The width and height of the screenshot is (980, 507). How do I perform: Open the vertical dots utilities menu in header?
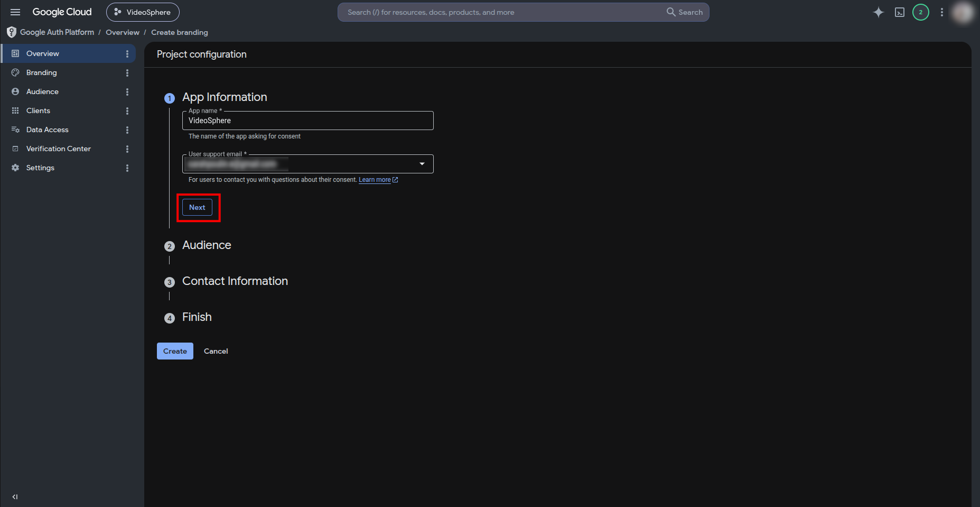(942, 12)
